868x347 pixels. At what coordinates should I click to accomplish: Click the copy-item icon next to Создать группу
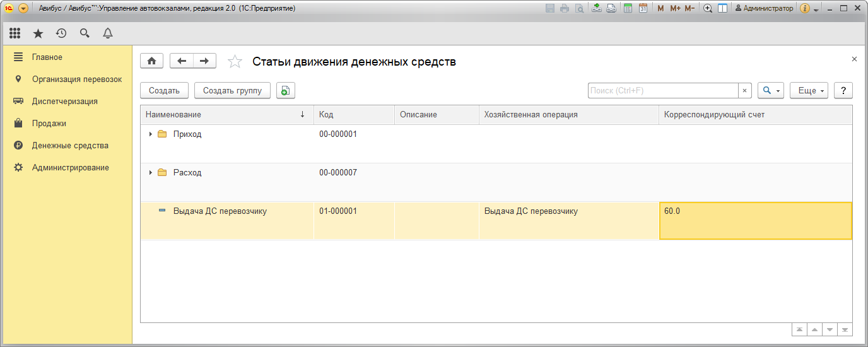tap(285, 91)
